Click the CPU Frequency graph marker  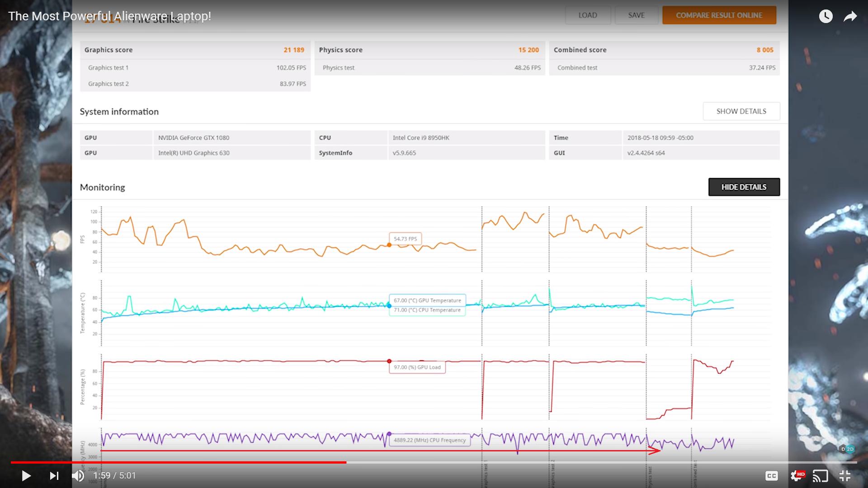click(389, 434)
